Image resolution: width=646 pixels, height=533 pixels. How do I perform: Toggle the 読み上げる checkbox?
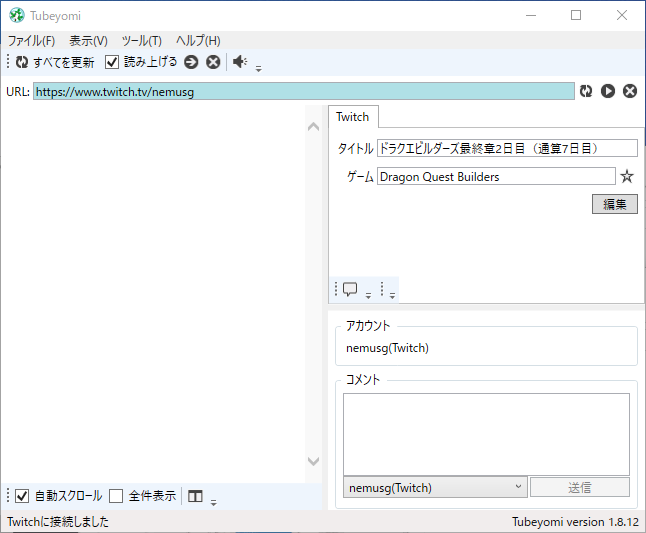[x=112, y=62]
